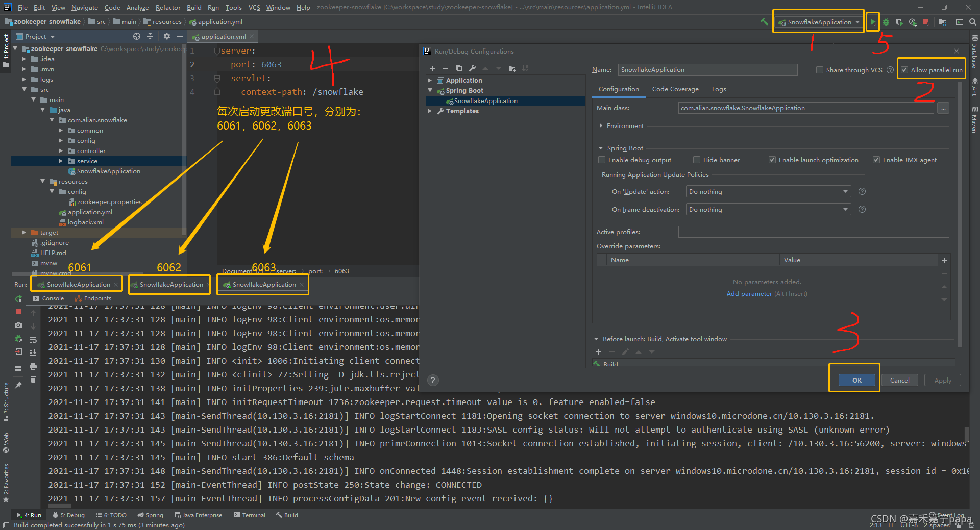Open the Terminal tool window tab

coord(250,515)
